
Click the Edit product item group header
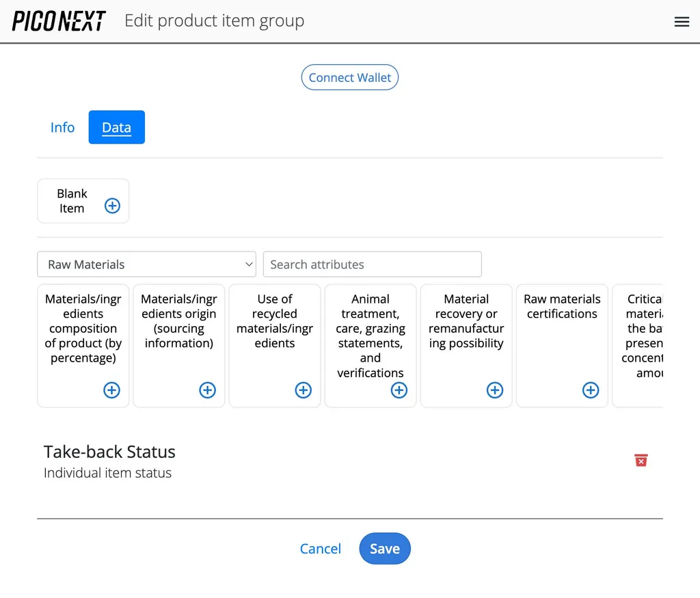pos(214,21)
